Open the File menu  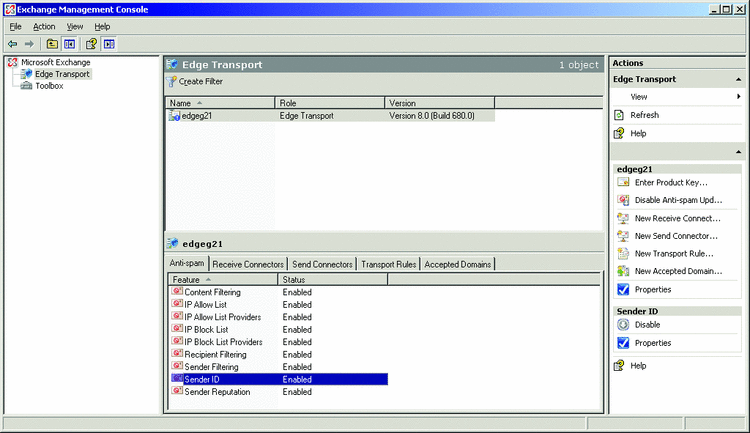point(15,27)
